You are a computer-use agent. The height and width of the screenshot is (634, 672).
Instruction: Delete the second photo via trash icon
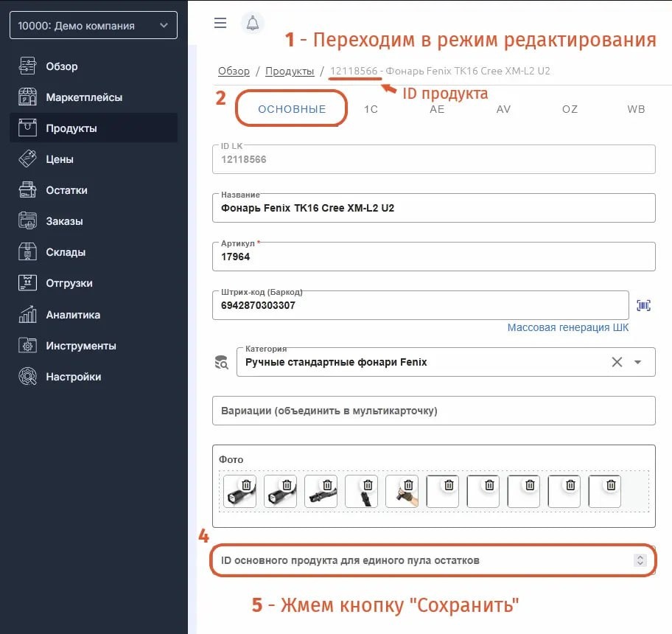pos(287,485)
